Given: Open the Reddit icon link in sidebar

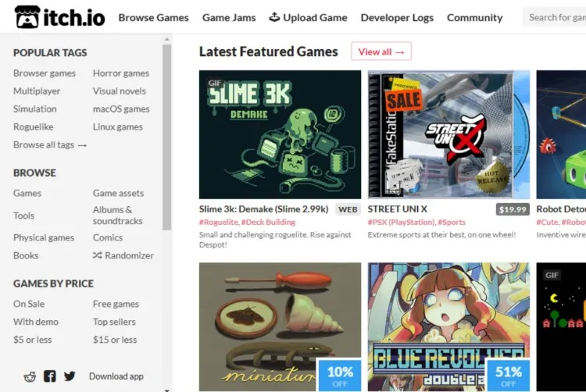Looking at the screenshot, I should [30, 376].
